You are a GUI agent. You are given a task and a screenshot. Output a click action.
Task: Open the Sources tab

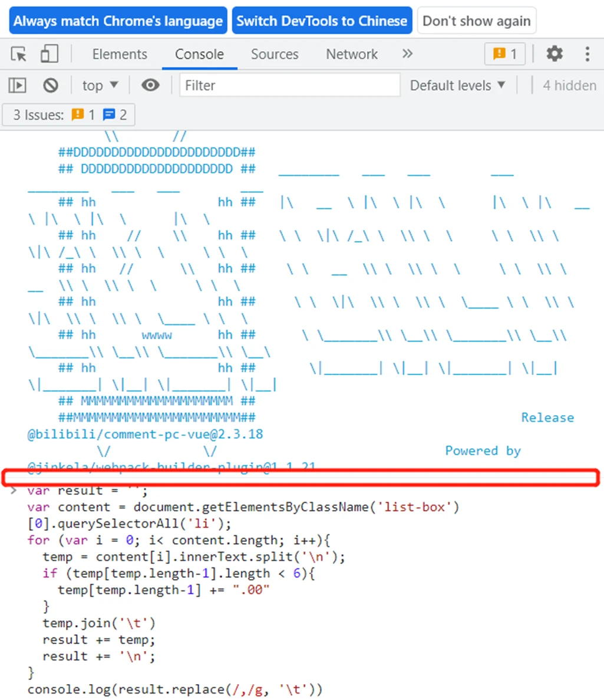(x=275, y=54)
